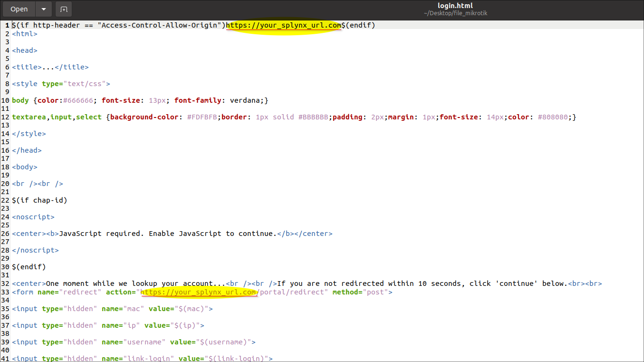Click the Open button
Viewport: 644px width, 362px height.
coord(19,9)
